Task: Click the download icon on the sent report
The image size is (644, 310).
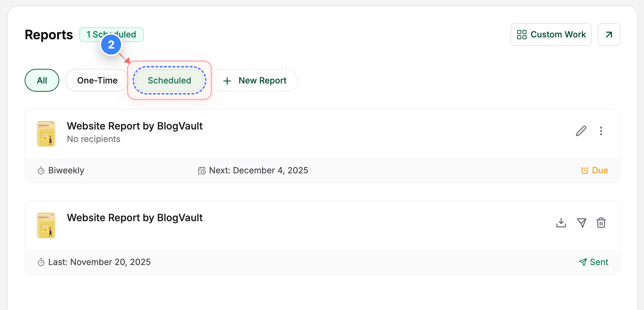Action: tap(561, 223)
